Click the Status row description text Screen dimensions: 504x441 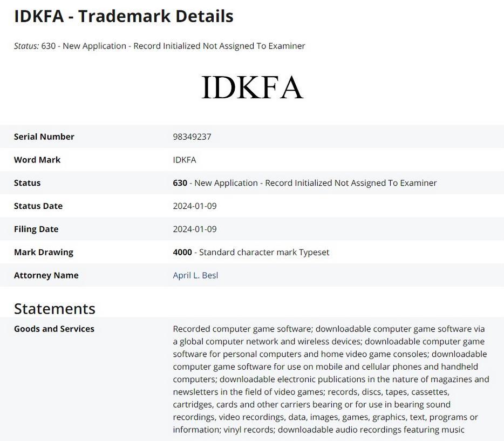point(316,183)
